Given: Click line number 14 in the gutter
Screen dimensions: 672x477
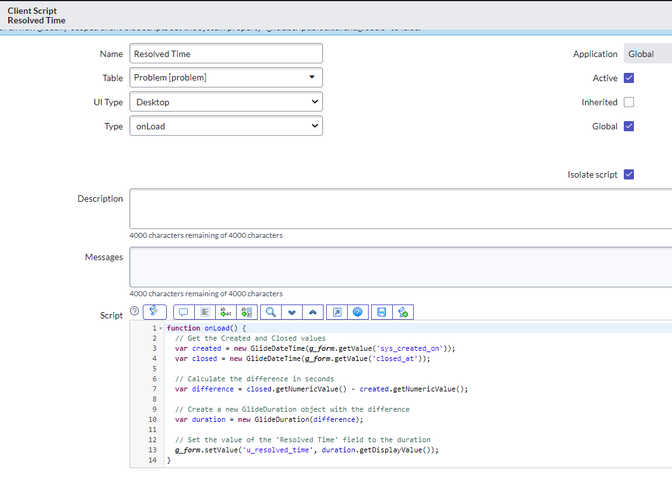Looking at the screenshot, I should (153, 460).
